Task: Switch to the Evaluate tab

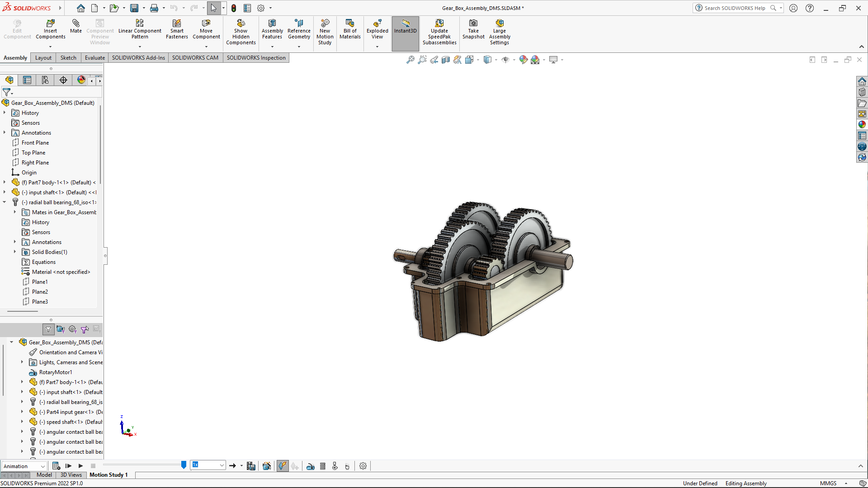Action: point(94,58)
